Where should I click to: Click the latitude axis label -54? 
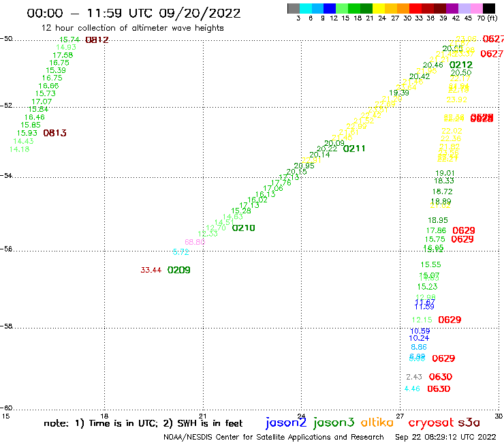point(6,175)
